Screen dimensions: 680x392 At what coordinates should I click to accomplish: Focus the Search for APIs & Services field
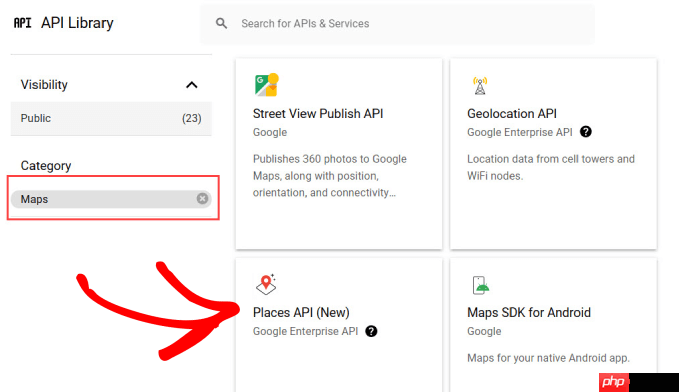coord(397,23)
